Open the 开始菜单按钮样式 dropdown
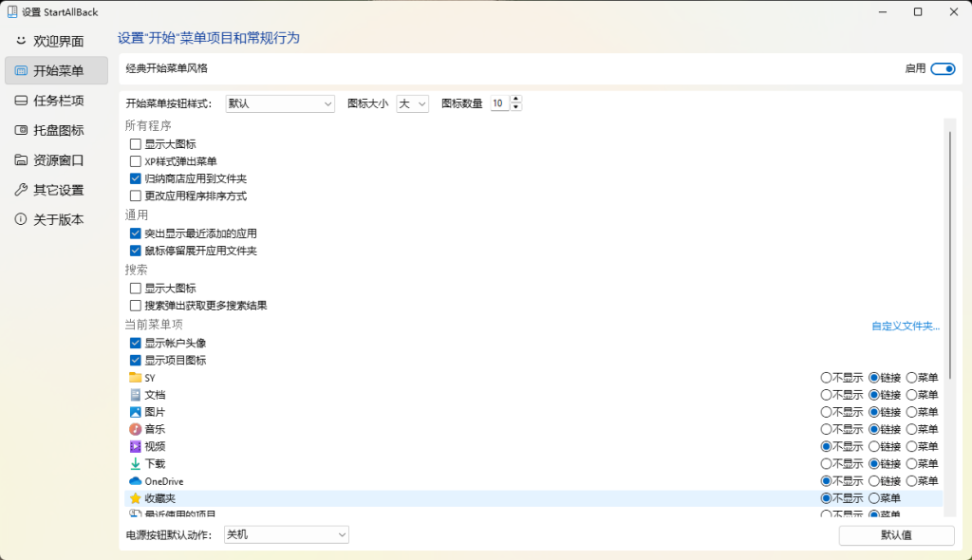Viewport: 972px width, 560px height. point(279,103)
